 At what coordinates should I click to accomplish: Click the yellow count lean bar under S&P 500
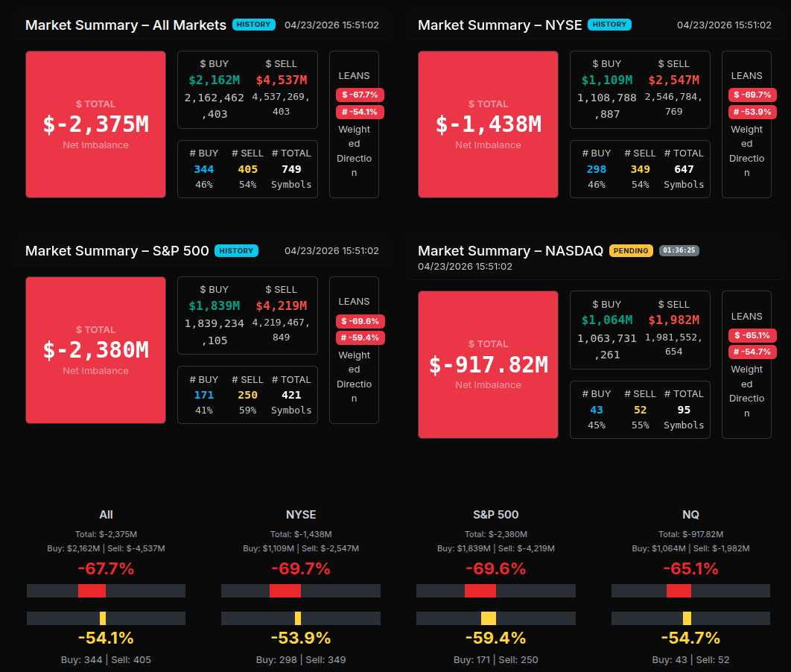[489, 618]
